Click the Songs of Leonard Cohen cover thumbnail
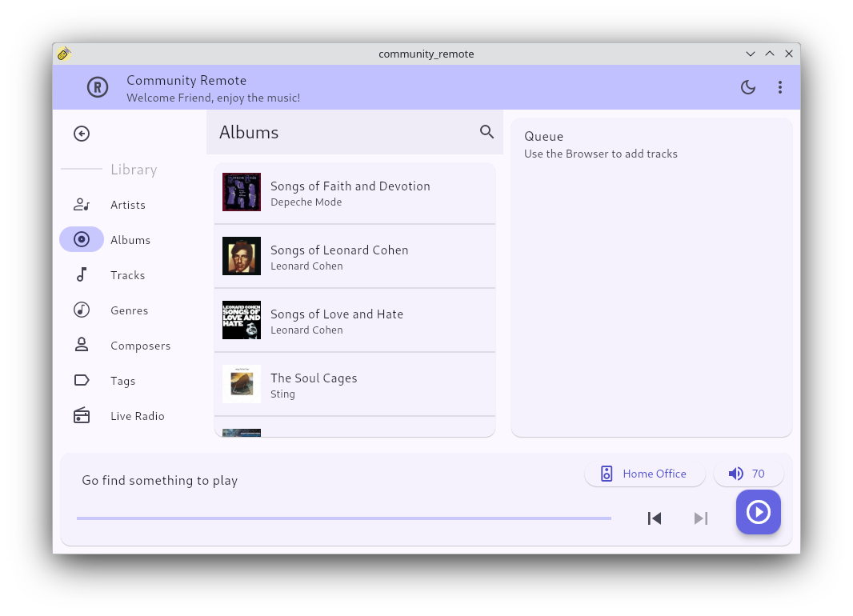The height and width of the screenshot is (616, 853). [x=242, y=256]
